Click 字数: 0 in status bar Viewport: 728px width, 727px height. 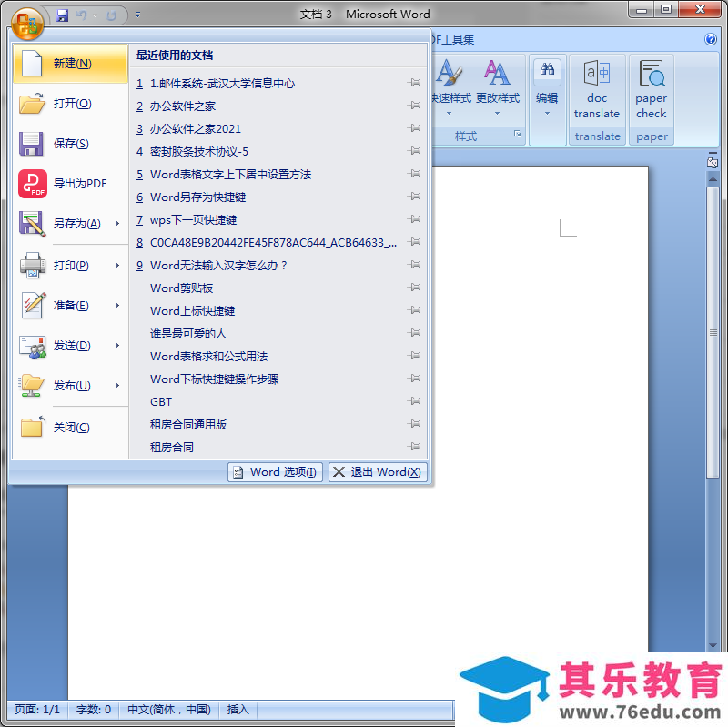[x=94, y=710]
